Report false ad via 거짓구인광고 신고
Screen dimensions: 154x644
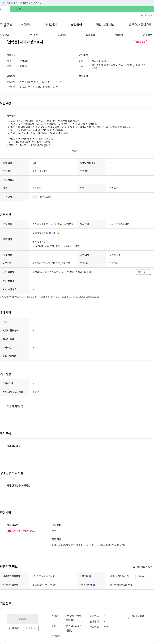(142, 566)
